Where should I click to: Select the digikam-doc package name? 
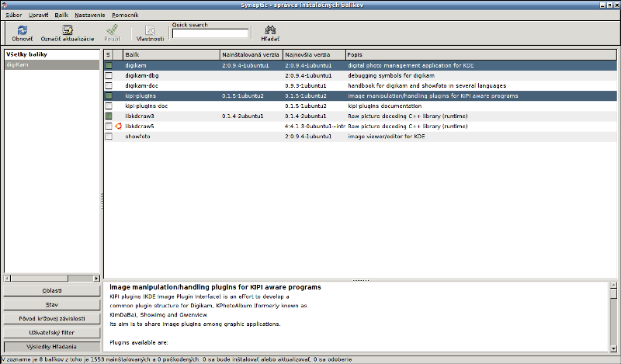[141, 86]
